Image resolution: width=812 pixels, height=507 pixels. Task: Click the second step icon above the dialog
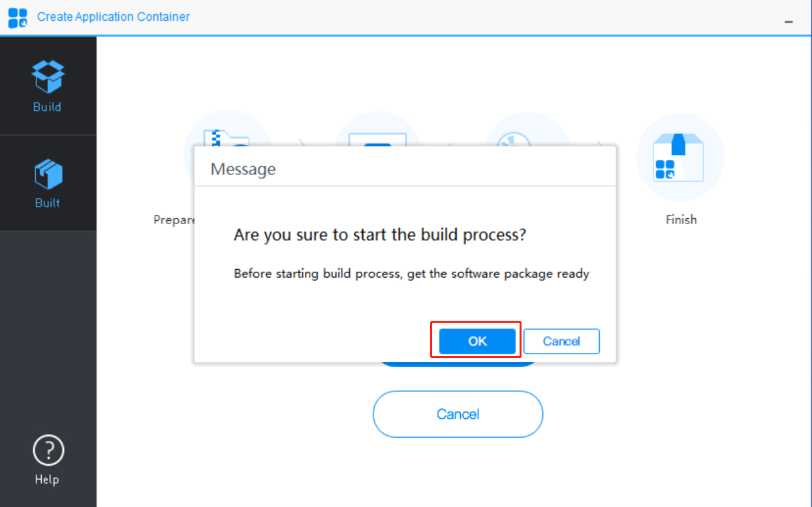click(x=377, y=131)
